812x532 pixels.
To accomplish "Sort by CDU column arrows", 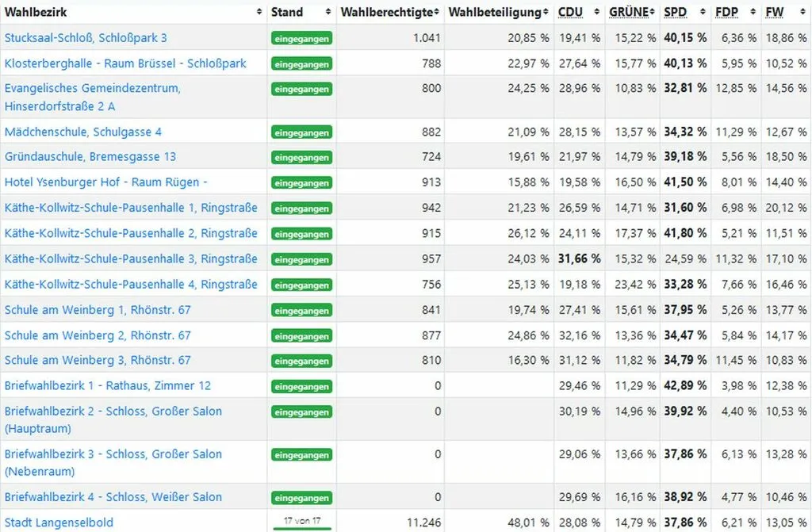I will click(596, 12).
